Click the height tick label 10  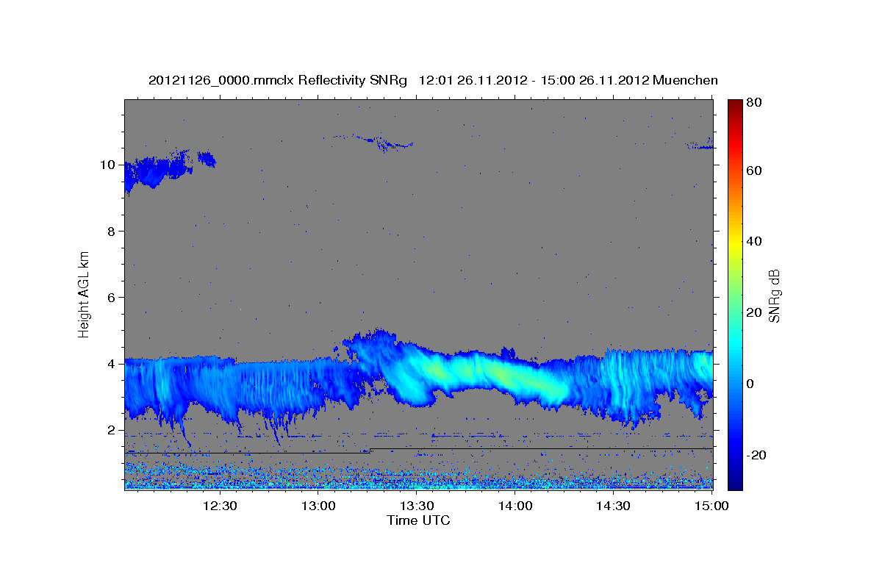point(107,165)
